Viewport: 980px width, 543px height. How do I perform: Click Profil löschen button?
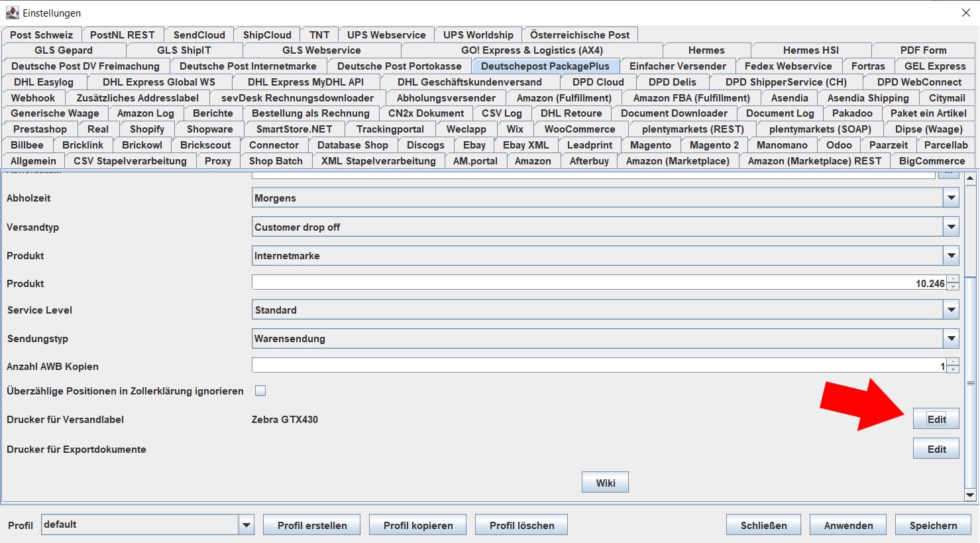[x=521, y=525]
